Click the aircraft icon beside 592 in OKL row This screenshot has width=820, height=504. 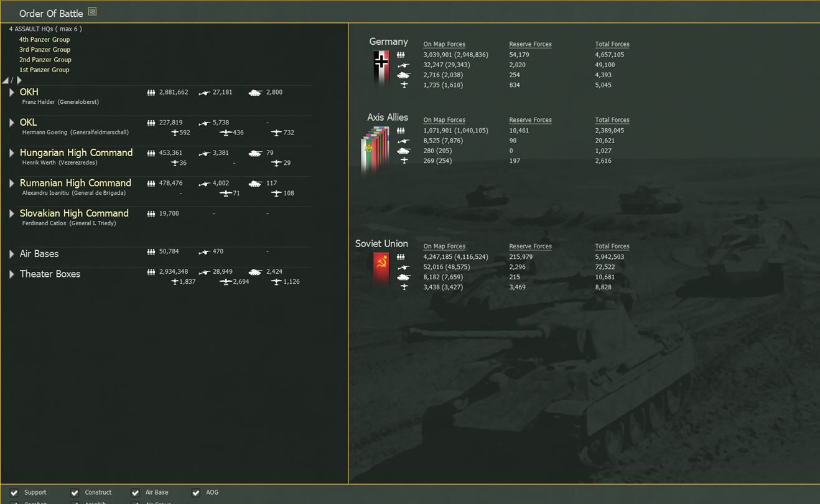(x=175, y=133)
